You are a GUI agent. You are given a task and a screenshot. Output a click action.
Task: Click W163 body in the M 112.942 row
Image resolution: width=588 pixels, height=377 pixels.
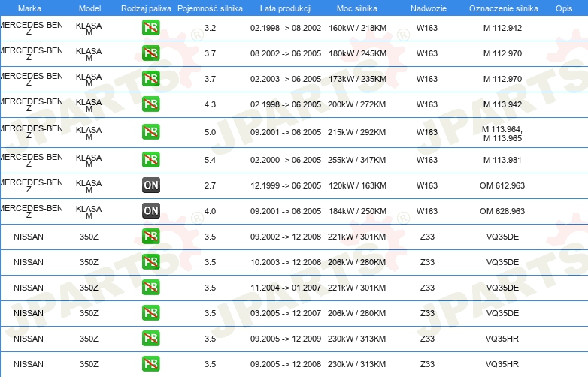click(x=427, y=28)
